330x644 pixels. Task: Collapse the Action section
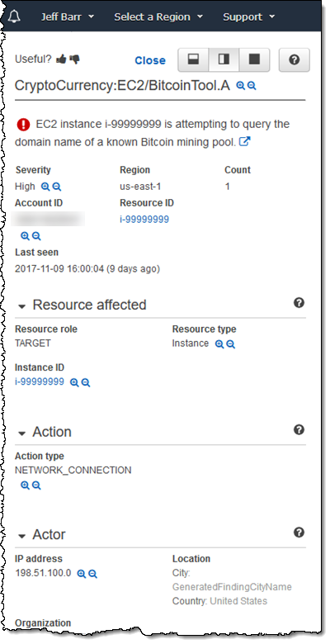[22, 433]
